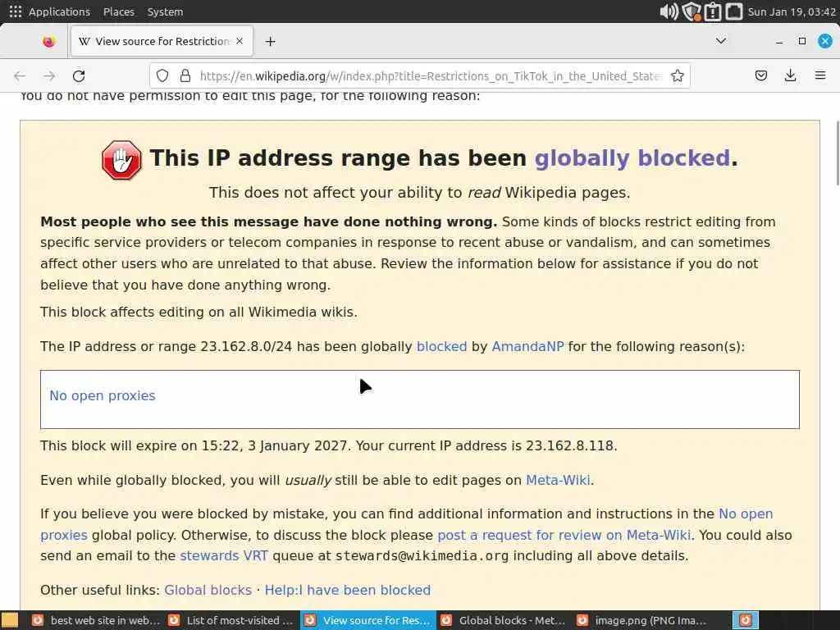Click the IP address 23.162.8.118 text
The width and height of the screenshot is (840, 630).
569,445
